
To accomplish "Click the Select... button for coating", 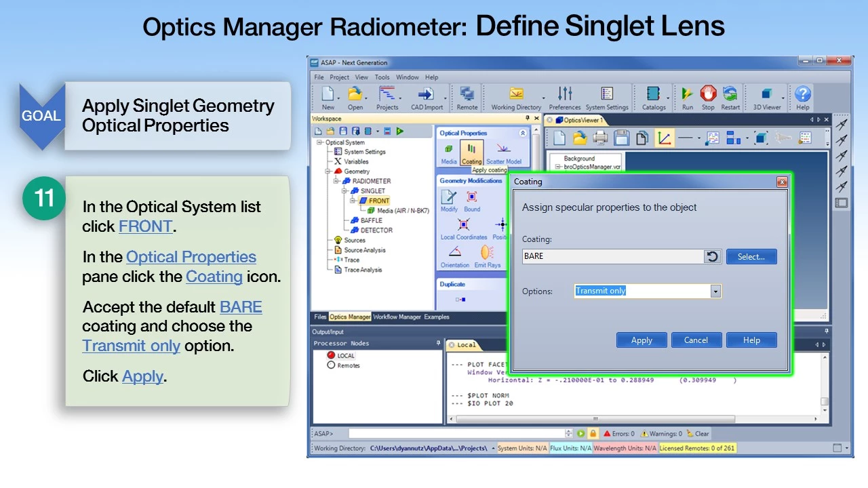I will (751, 257).
